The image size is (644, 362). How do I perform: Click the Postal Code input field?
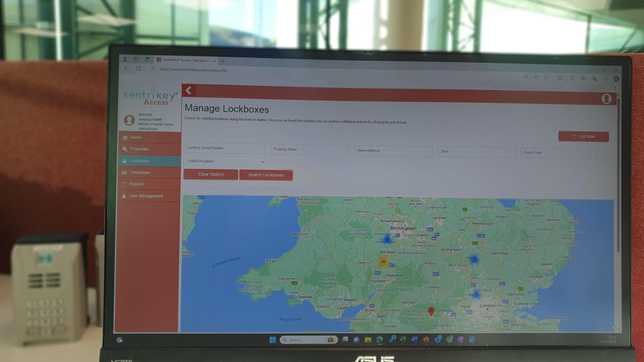point(558,153)
